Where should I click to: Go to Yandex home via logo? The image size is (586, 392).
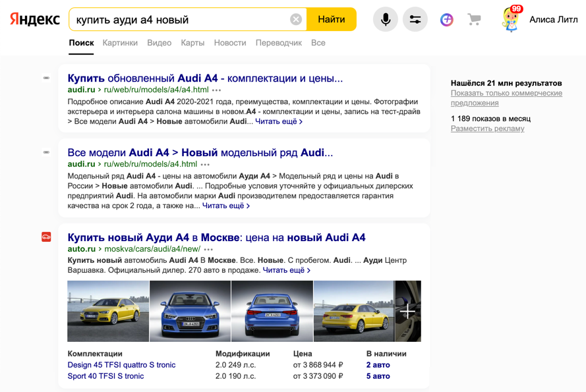click(34, 20)
